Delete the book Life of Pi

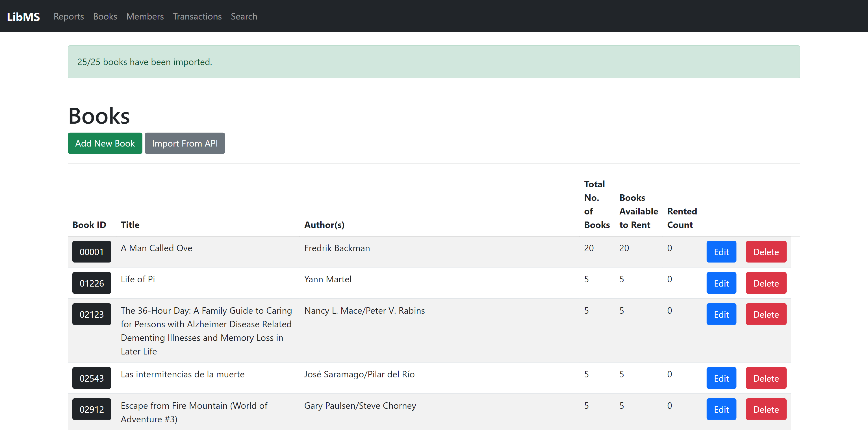point(765,283)
